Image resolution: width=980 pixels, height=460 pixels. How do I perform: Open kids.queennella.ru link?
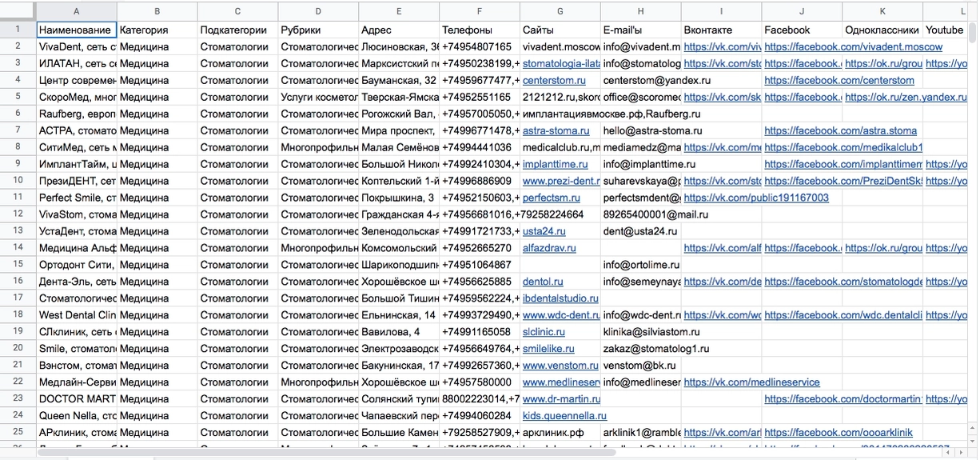pos(564,416)
